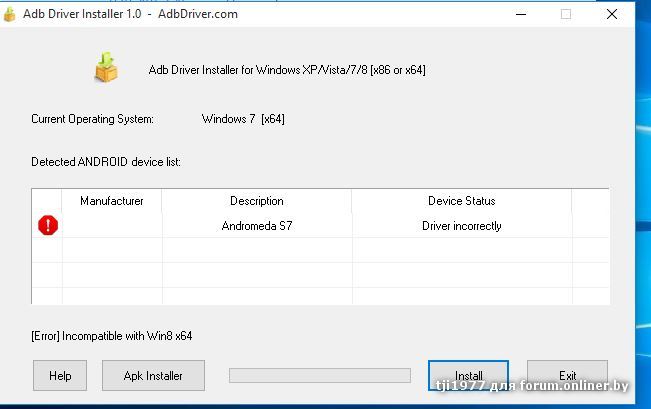This screenshot has width=651, height=409.
Task: Click the empty Manufacturer cell for Andromeda S7
Action: (x=112, y=226)
